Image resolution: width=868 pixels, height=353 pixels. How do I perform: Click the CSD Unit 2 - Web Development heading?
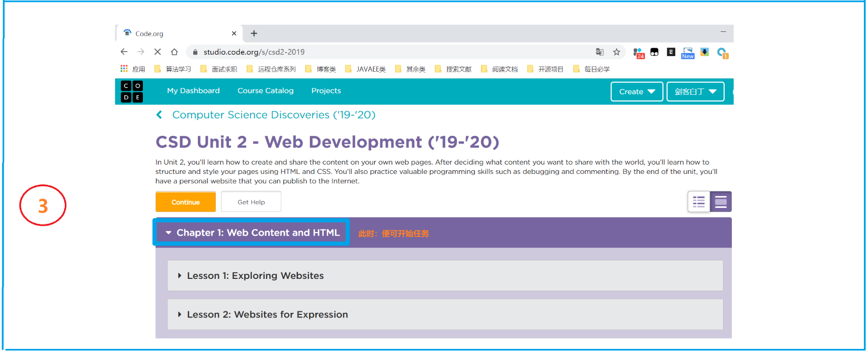327,142
